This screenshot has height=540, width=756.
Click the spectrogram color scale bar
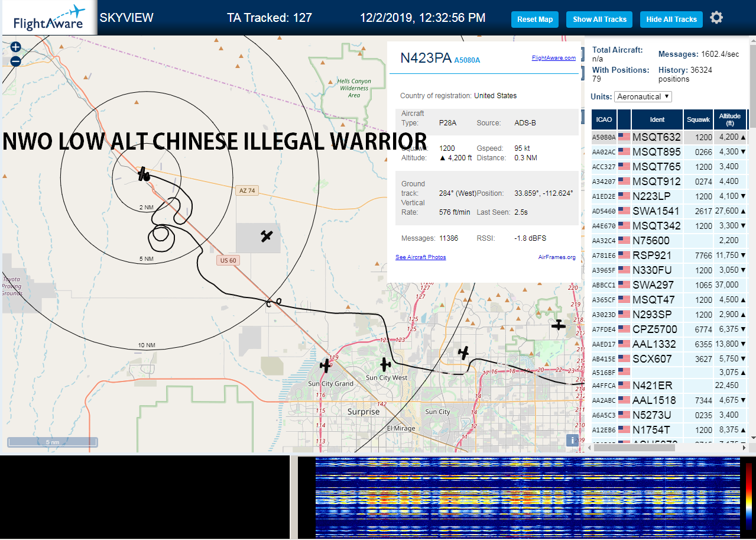(x=749, y=496)
